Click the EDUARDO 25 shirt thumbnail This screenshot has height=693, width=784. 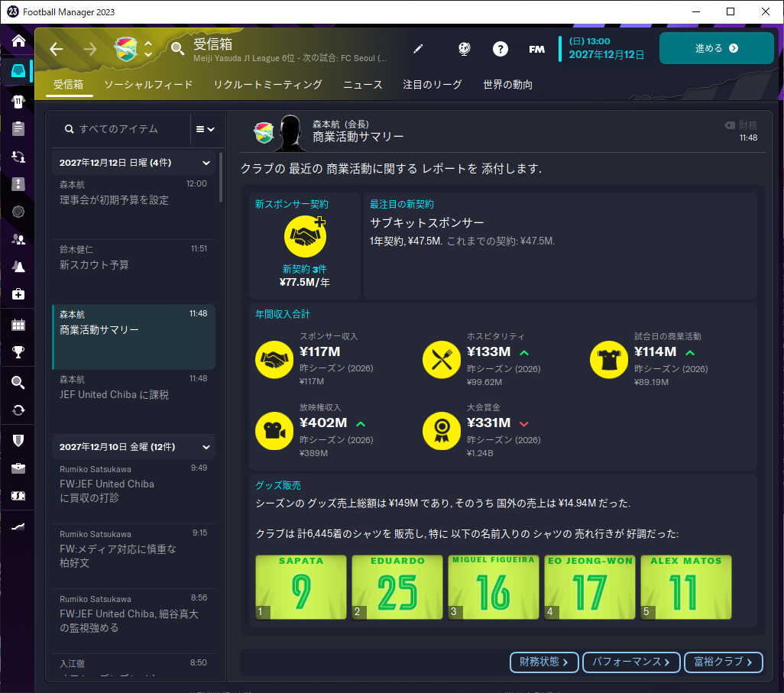pyautogui.click(x=397, y=587)
